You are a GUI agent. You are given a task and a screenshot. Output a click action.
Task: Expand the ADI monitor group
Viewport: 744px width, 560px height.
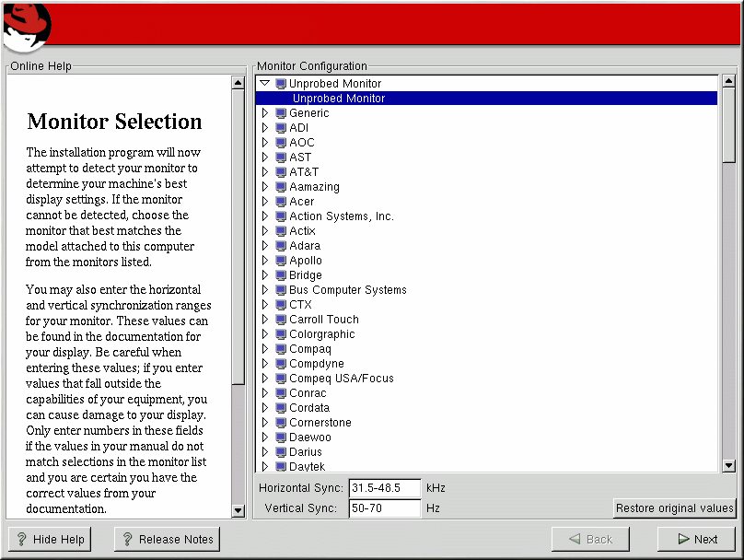point(265,128)
